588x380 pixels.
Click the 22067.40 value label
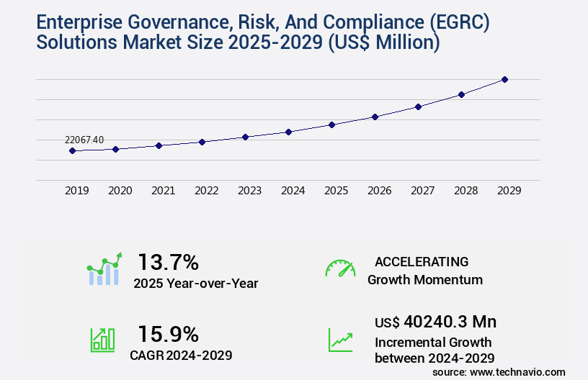(x=84, y=140)
